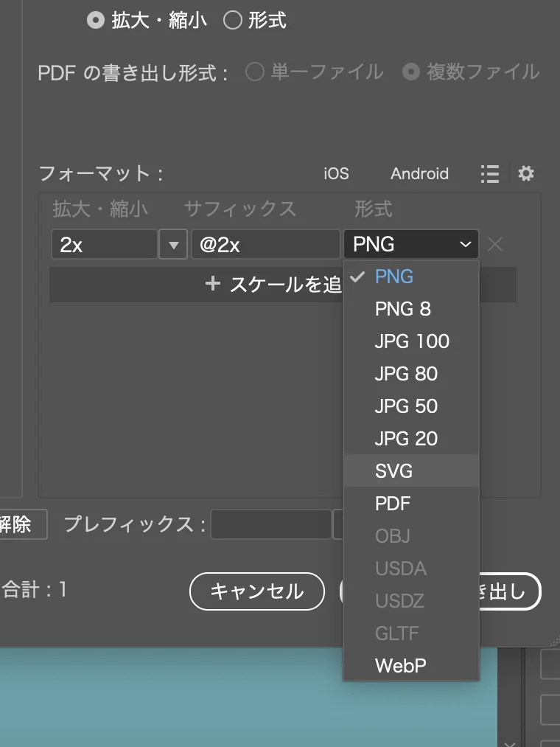Choose SVG from the format list
The width and height of the screenshot is (560, 747).
point(394,471)
